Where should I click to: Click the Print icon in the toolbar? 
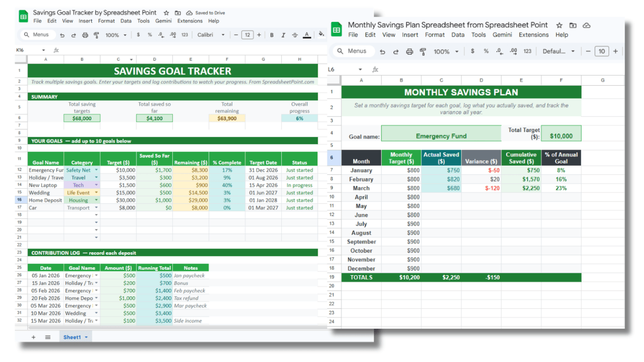[85, 35]
